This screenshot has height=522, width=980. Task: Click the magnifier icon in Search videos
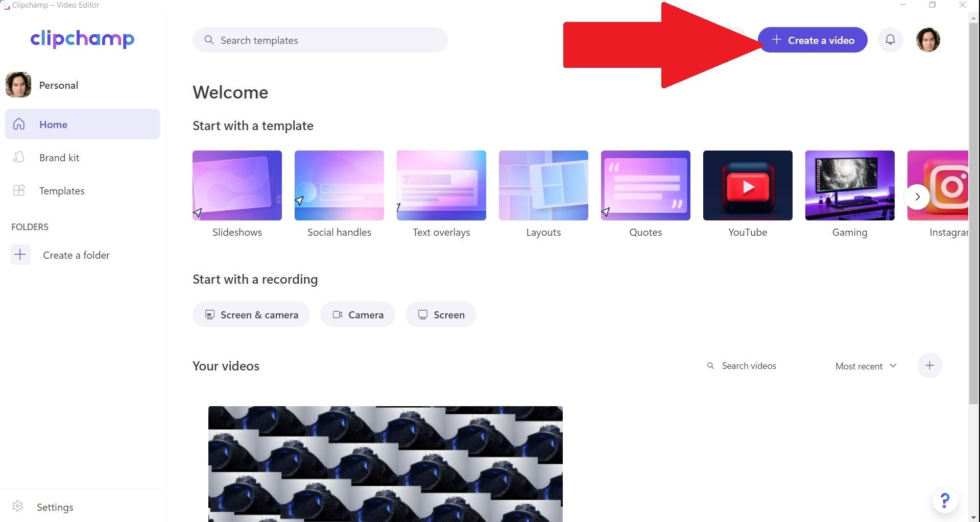(x=710, y=365)
